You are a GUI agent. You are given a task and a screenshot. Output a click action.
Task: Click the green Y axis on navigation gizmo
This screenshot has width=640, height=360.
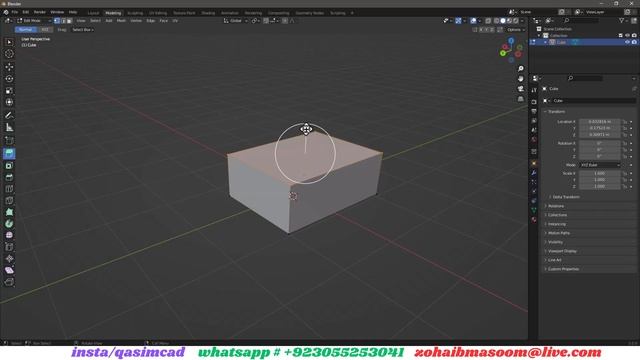point(503,53)
